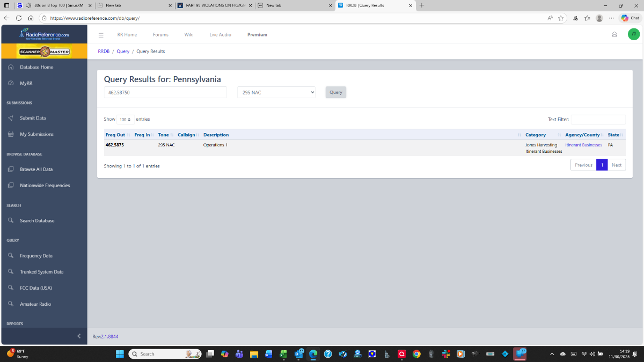The height and width of the screenshot is (362, 644).
Task: Open the Forums menu item
Action: pos(160,35)
